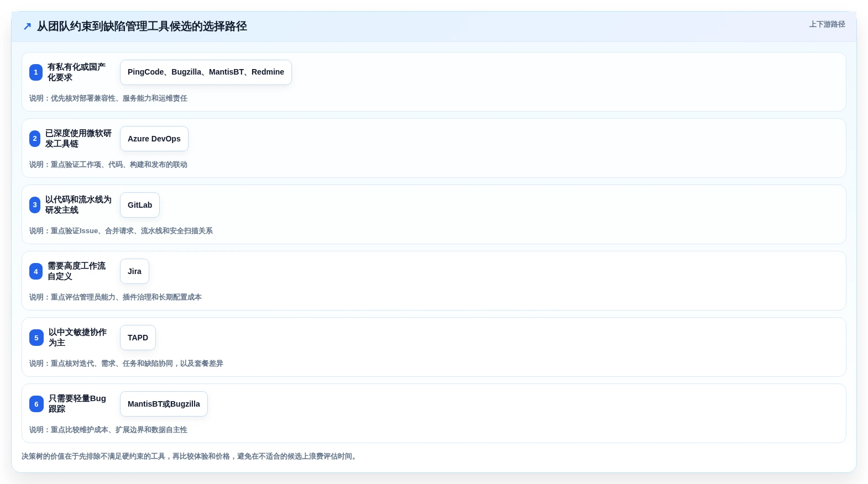Click the footer sentence starting 决策树的价值
The height and width of the screenshot is (484, 868).
pos(190,456)
